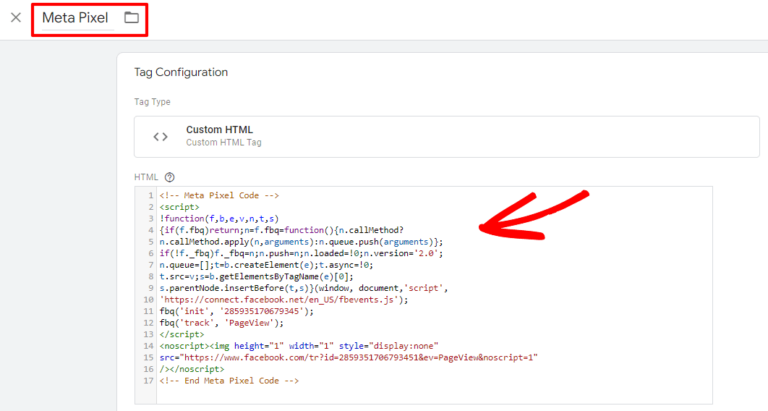This screenshot has width=768, height=411.
Task: Click code line starting t.src=v
Action: point(256,277)
